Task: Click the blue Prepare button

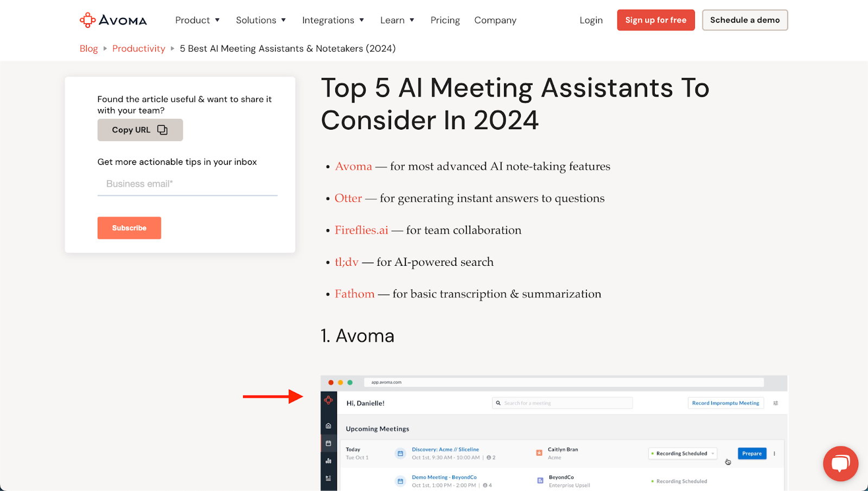Action: click(752, 454)
